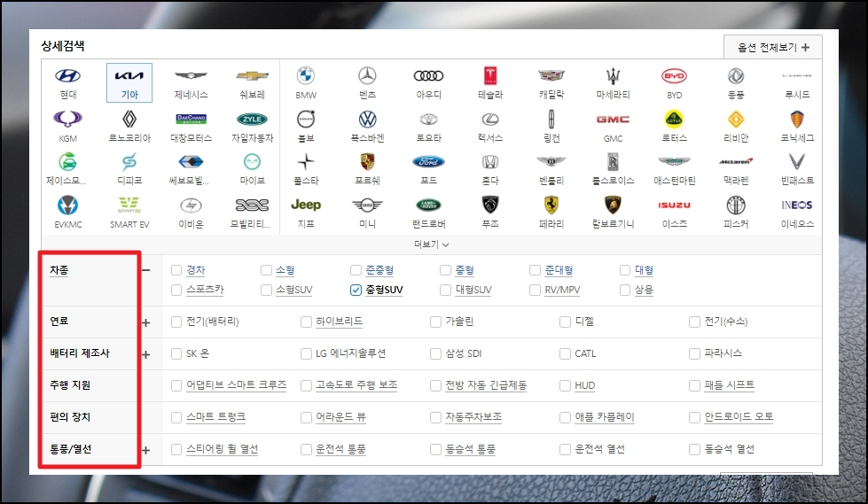Image resolution: width=868 pixels, height=504 pixels.
Task: Select the Volkswagen (폭스바겐) logo
Action: point(367,119)
